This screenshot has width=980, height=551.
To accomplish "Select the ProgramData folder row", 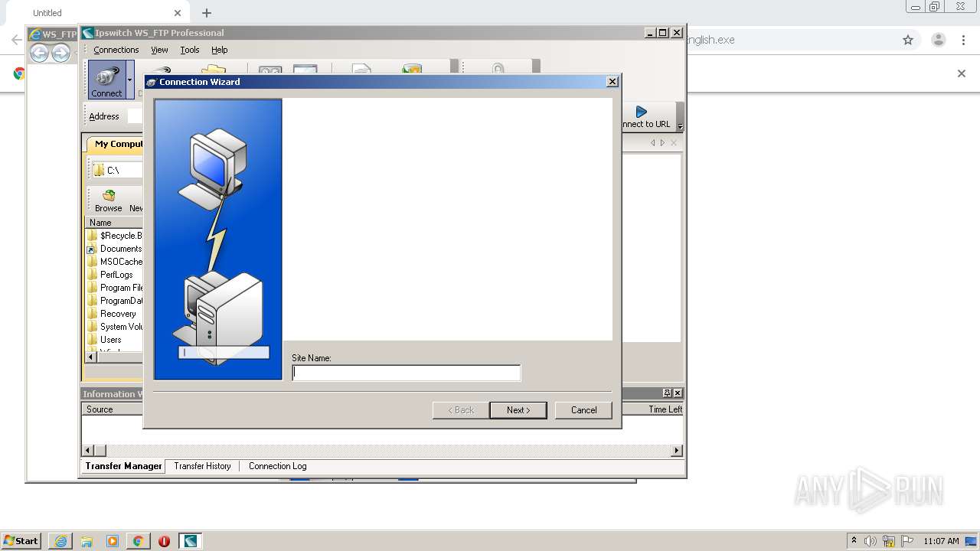I will [114, 301].
